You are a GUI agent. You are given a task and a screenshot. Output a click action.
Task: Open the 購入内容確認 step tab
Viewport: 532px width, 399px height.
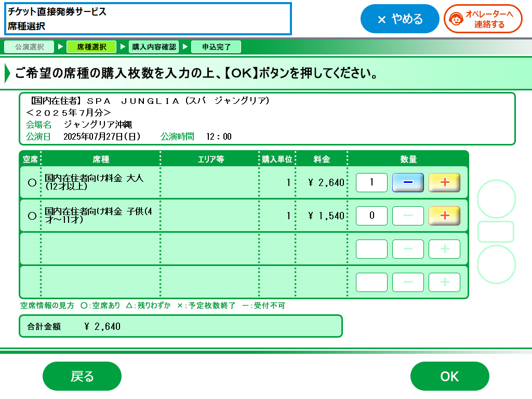click(x=154, y=47)
